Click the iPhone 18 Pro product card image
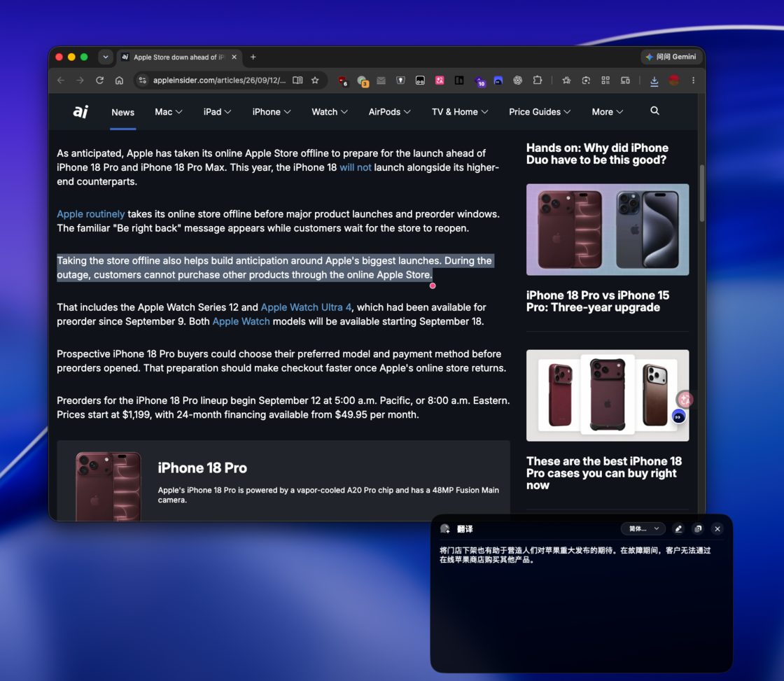Image resolution: width=784 pixels, height=681 pixels. tap(108, 486)
